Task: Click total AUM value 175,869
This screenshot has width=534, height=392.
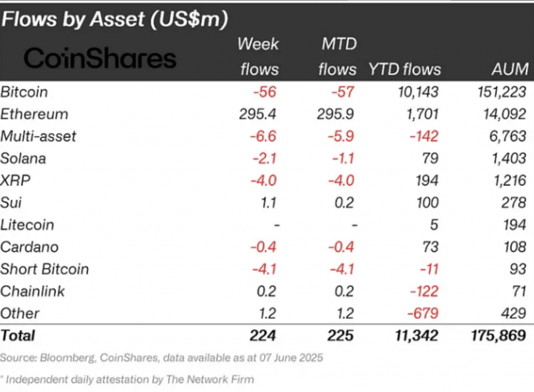Action: [x=499, y=336]
